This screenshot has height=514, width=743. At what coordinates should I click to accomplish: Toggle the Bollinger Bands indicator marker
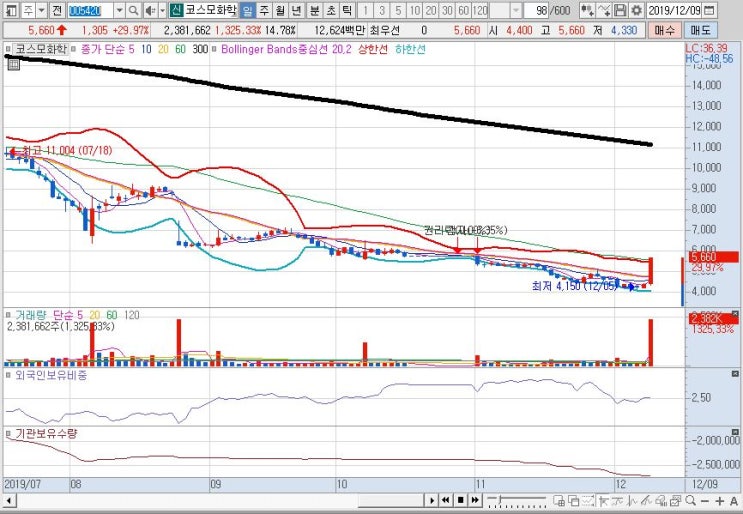point(215,49)
